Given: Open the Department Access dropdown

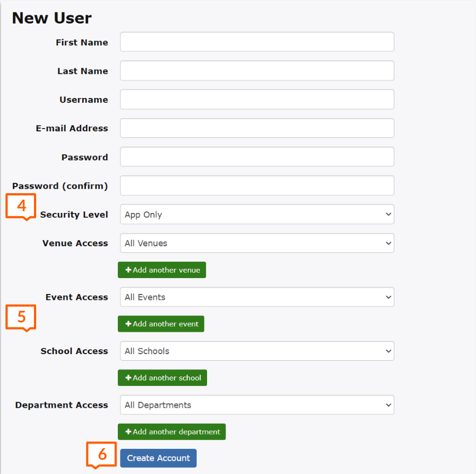Looking at the screenshot, I should [257, 405].
